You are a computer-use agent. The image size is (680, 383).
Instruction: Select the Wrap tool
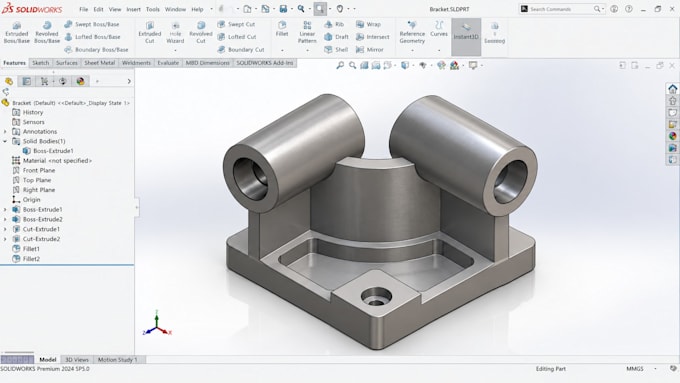point(368,24)
